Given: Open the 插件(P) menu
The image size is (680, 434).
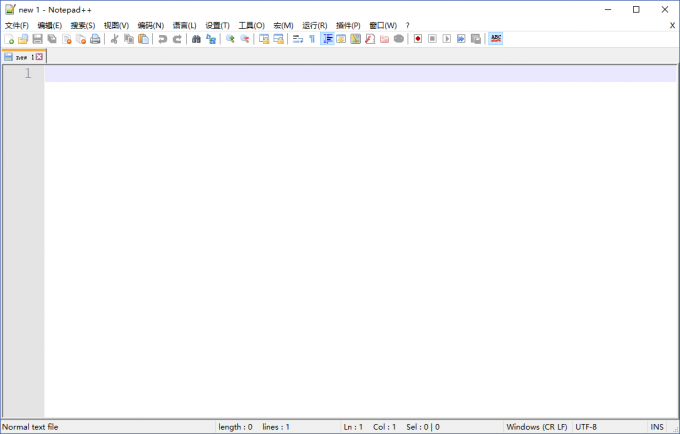Looking at the screenshot, I should tap(348, 26).
